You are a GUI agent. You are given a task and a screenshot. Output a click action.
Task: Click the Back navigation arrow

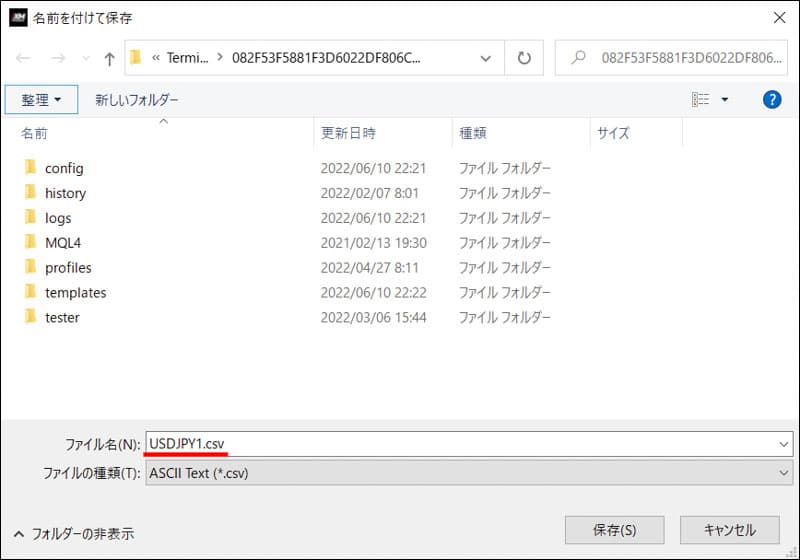(23, 58)
